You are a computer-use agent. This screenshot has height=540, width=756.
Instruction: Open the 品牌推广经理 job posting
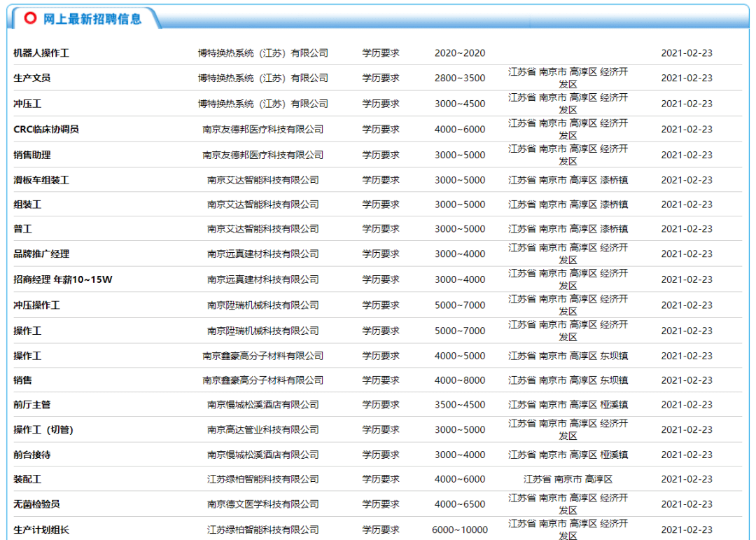41,254
